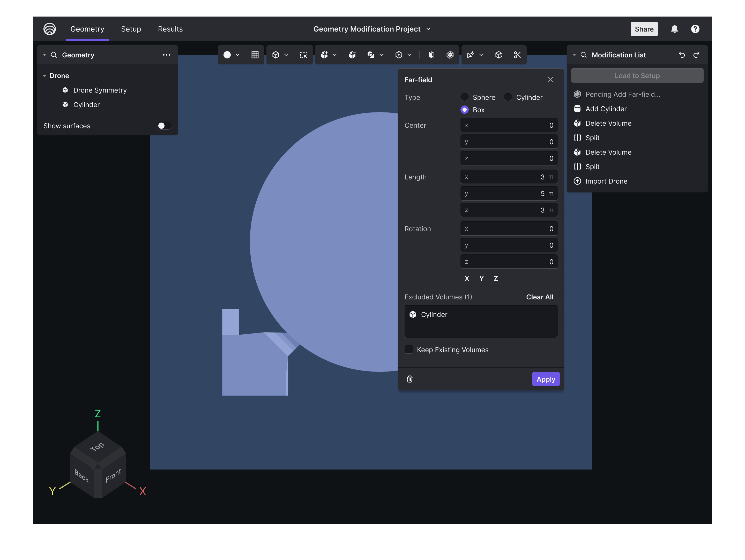Switch to the Setup tab
Screen dimensions: 745x560
click(x=131, y=29)
